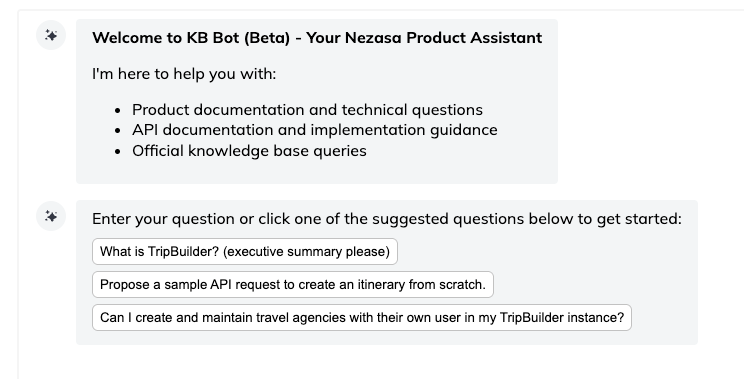Click the empty space under the welcome bullet list
The height and width of the screenshot is (379, 744).
tap(316, 172)
